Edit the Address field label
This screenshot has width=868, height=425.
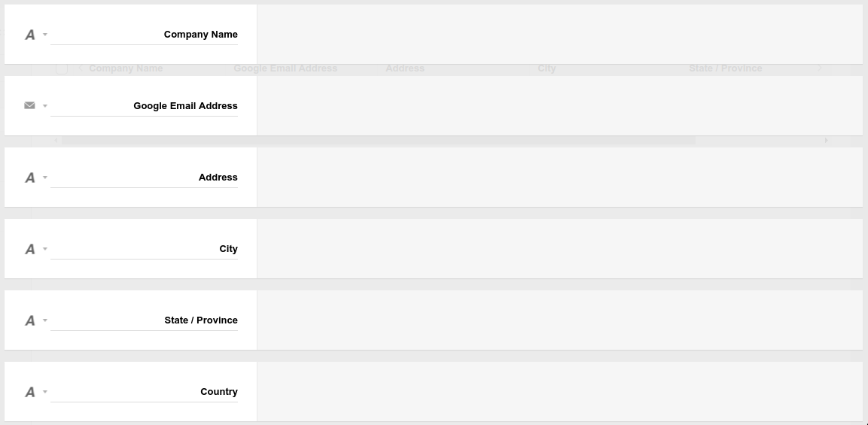pos(144,177)
